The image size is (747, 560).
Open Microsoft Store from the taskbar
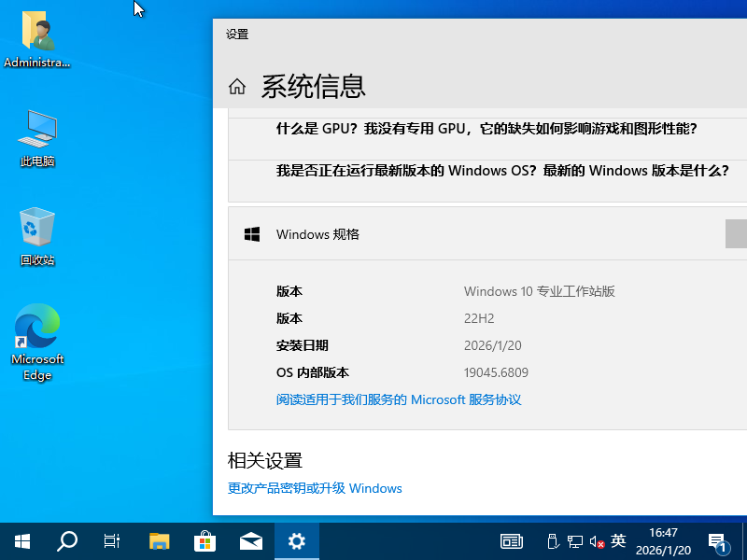pyautogui.click(x=205, y=540)
